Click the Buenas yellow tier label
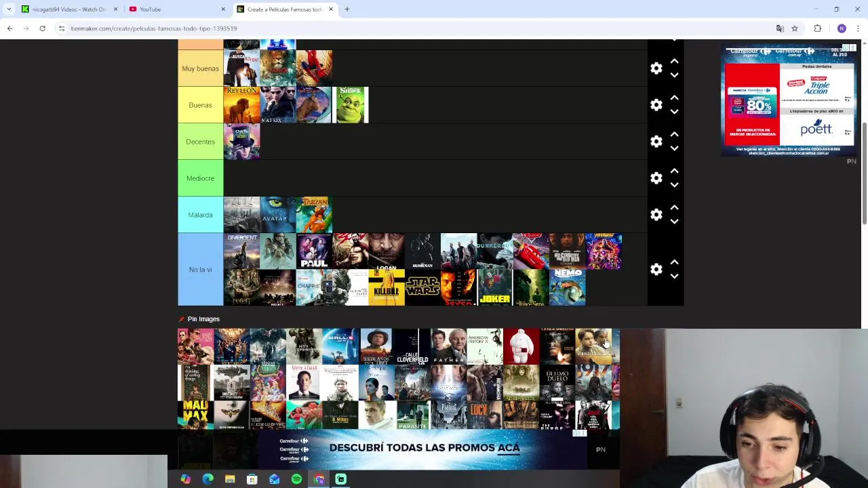868x488 pixels. coord(200,105)
